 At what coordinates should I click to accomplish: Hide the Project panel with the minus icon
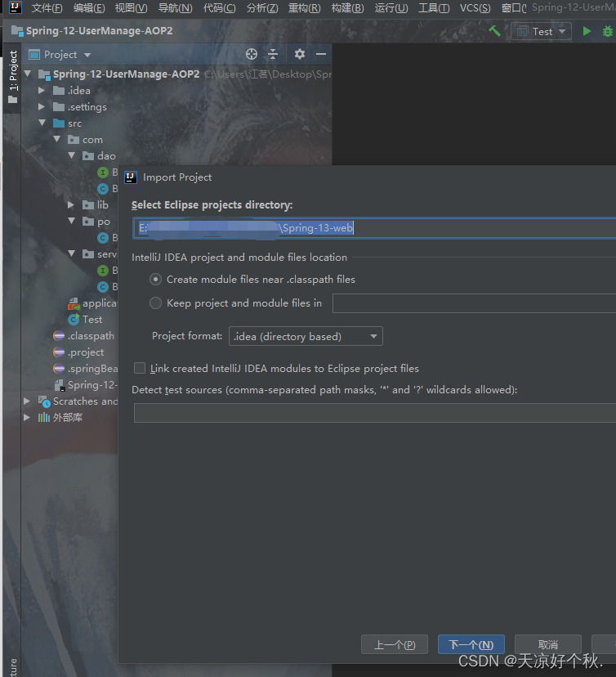320,54
